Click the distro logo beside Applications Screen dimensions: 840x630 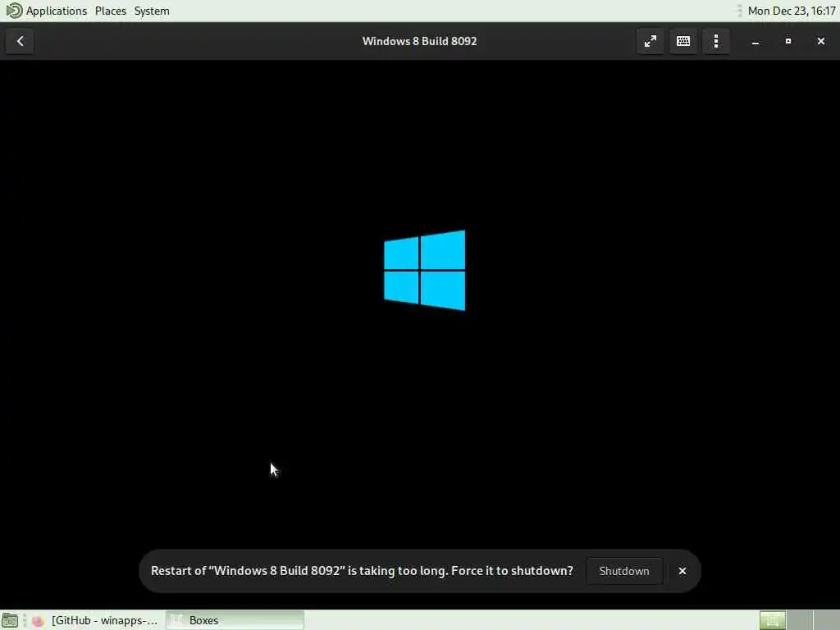click(14, 11)
